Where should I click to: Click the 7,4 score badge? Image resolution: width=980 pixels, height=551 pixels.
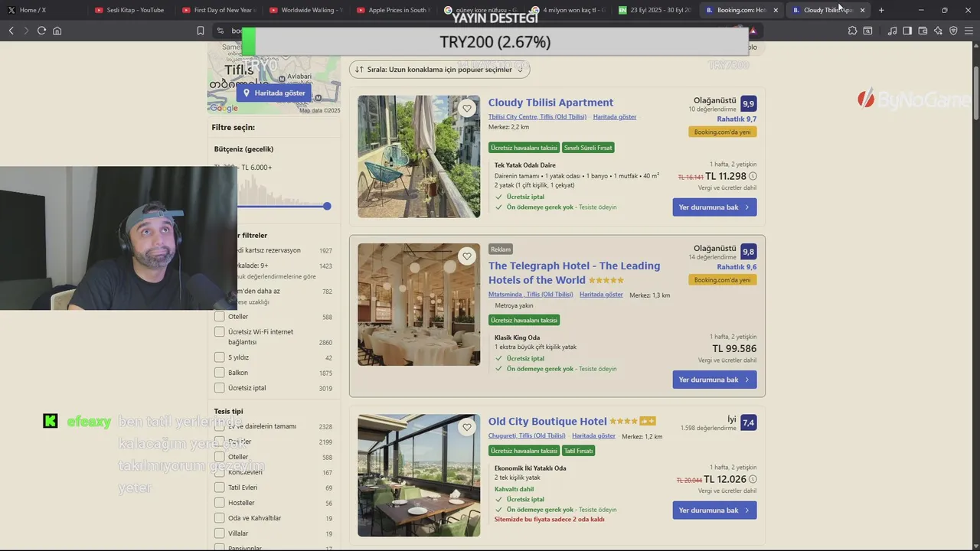pyautogui.click(x=748, y=422)
